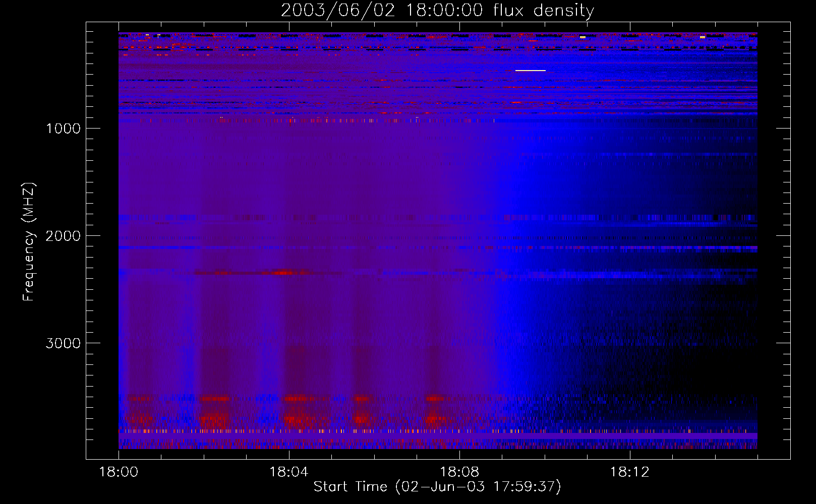Image resolution: width=816 pixels, height=504 pixels.
Task: Click the white horizontal marker line in spectrogram
Action: pos(531,71)
